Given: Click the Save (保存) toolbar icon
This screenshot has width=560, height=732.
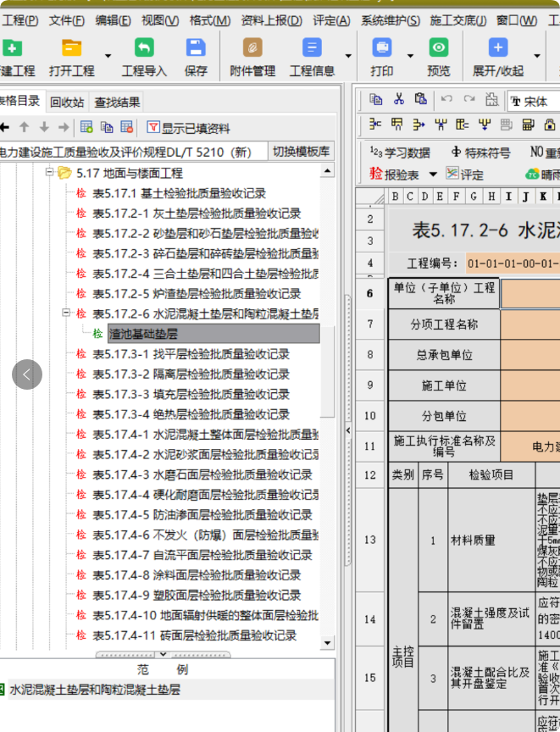Looking at the screenshot, I should (196, 56).
